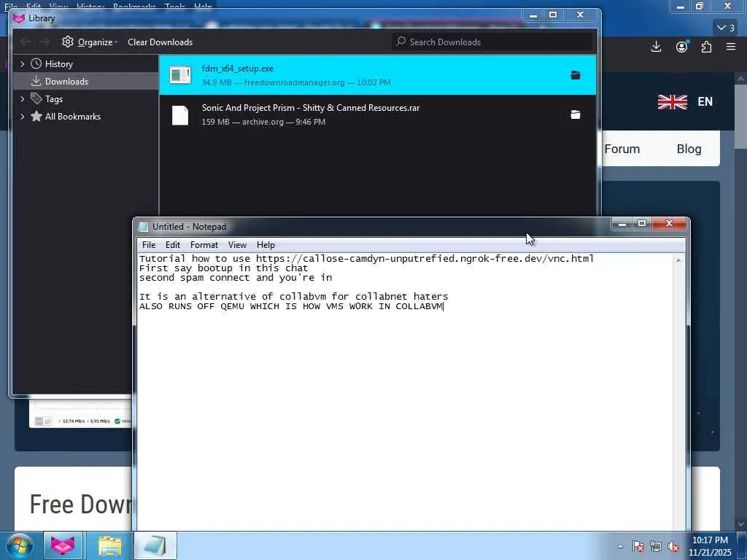Open browser account profile icon
The width and height of the screenshot is (747, 560).
point(682,47)
